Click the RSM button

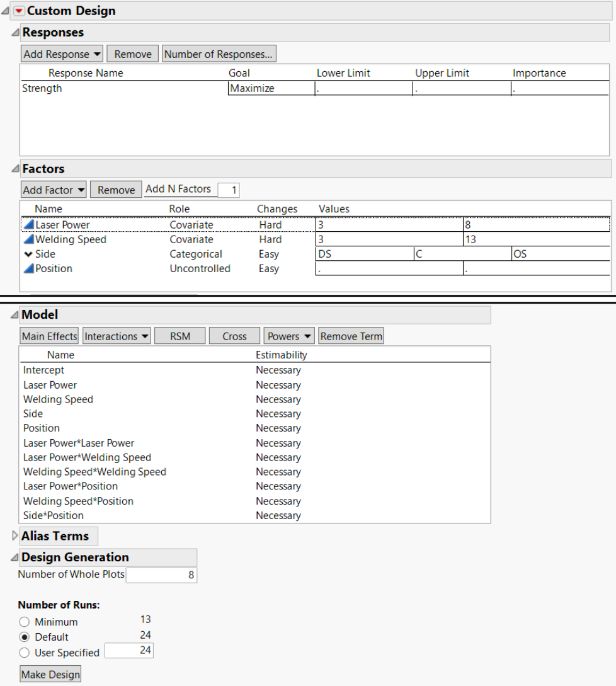180,336
